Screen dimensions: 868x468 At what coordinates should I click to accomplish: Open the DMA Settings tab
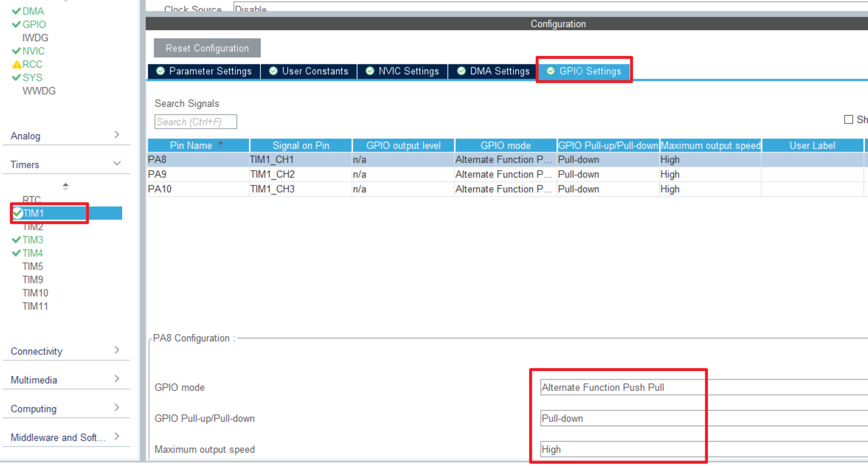pyautogui.click(x=493, y=71)
